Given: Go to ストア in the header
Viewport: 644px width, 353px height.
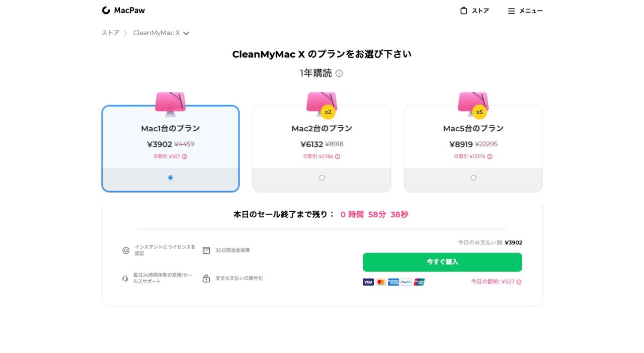Looking at the screenshot, I should tap(480, 11).
